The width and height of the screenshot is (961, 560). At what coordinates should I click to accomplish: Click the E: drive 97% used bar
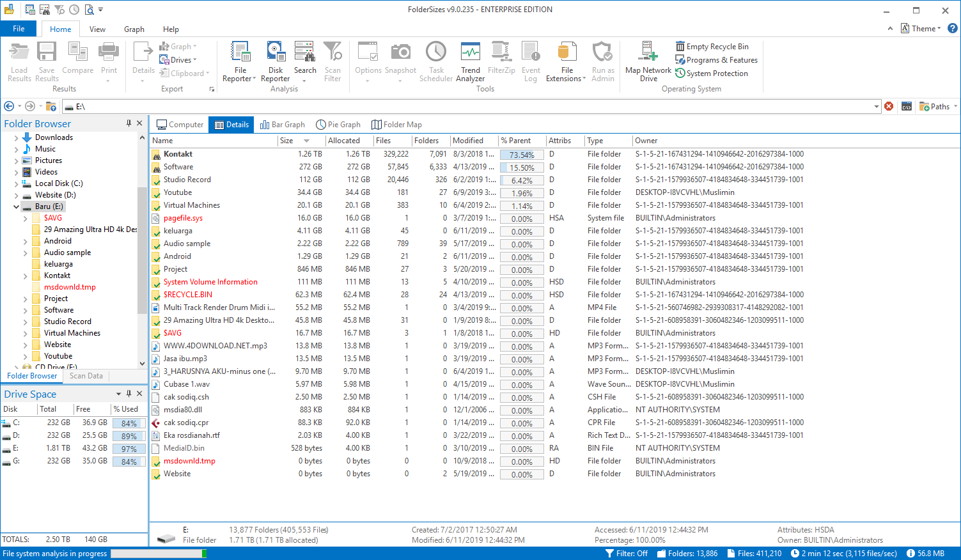129,449
